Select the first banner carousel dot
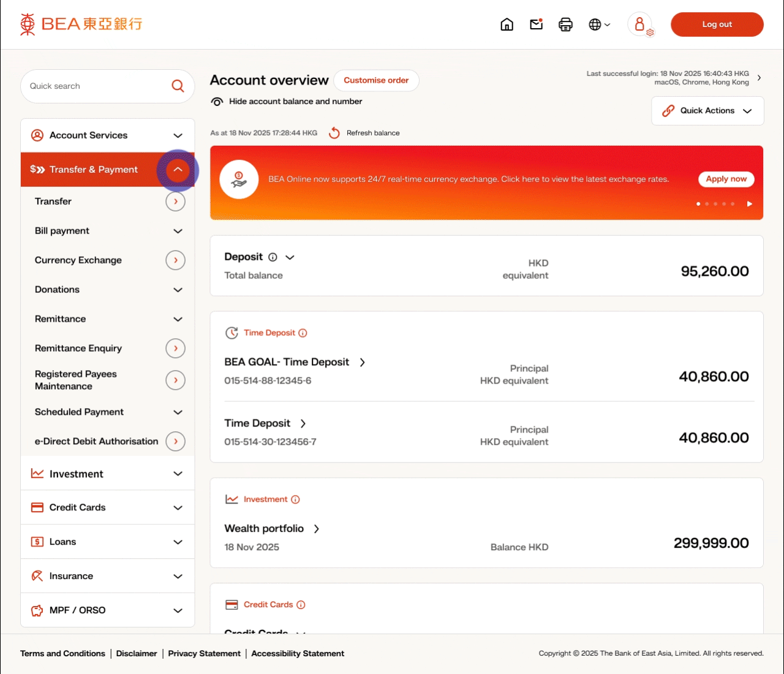The image size is (784, 674). pyautogui.click(x=698, y=204)
